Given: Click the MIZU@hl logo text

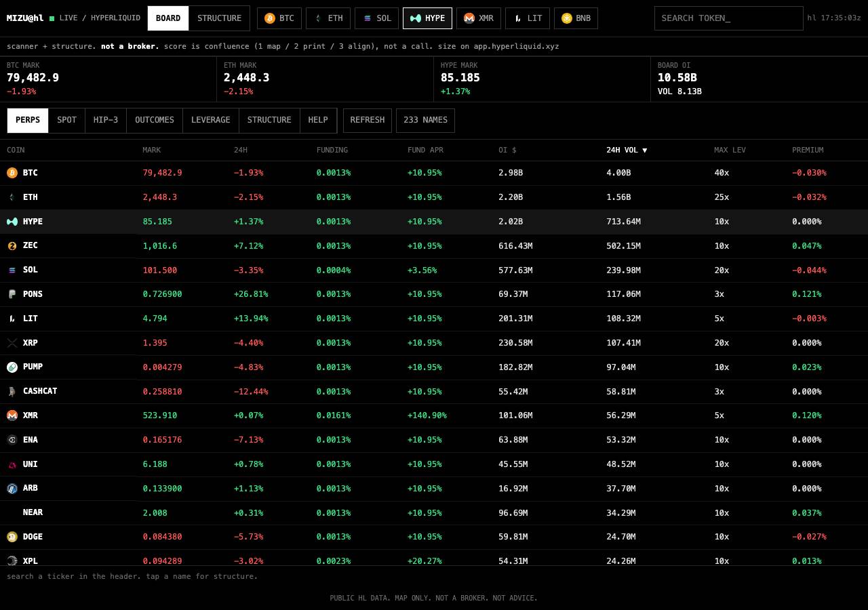Looking at the screenshot, I should [25, 18].
